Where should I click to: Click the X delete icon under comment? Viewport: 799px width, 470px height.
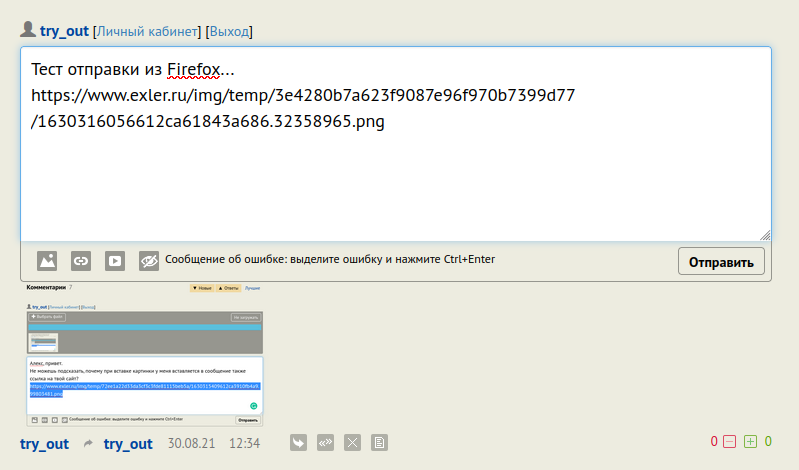click(352, 442)
